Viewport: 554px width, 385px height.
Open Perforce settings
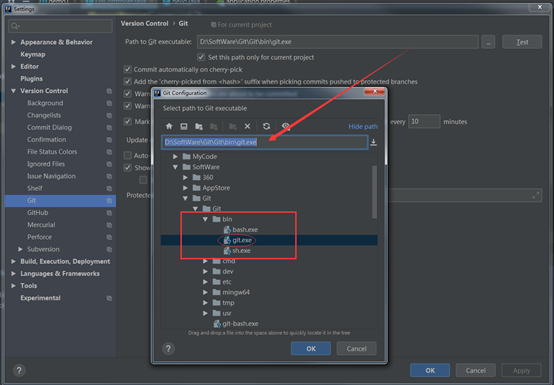pos(40,237)
